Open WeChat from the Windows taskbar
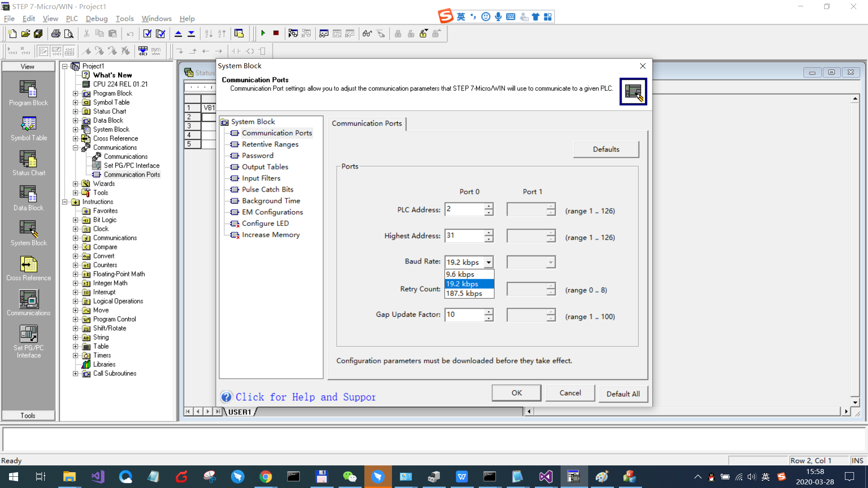 click(349, 477)
